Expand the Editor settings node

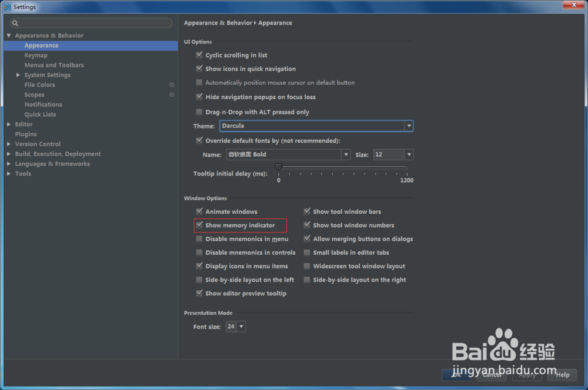[9, 125]
